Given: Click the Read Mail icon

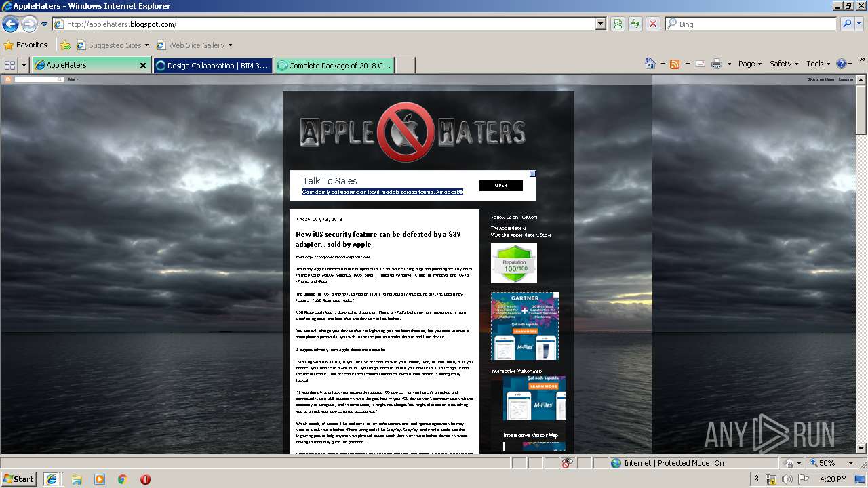Looking at the screenshot, I should click(x=701, y=64).
